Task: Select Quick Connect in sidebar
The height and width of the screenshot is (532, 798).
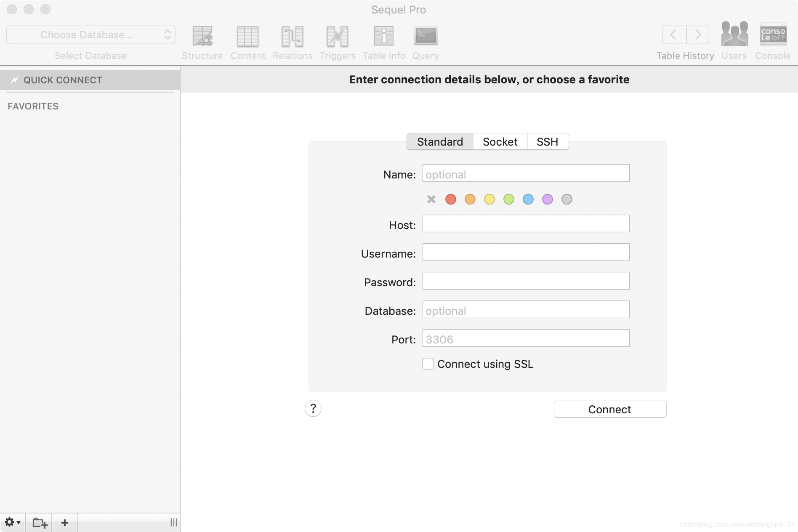Action: pos(90,80)
